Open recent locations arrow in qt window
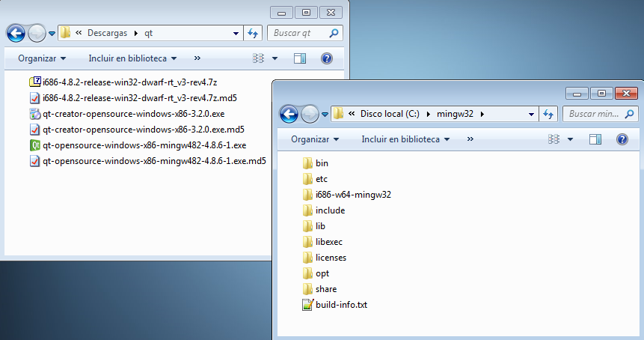This screenshot has height=340, width=644. (52, 34)
